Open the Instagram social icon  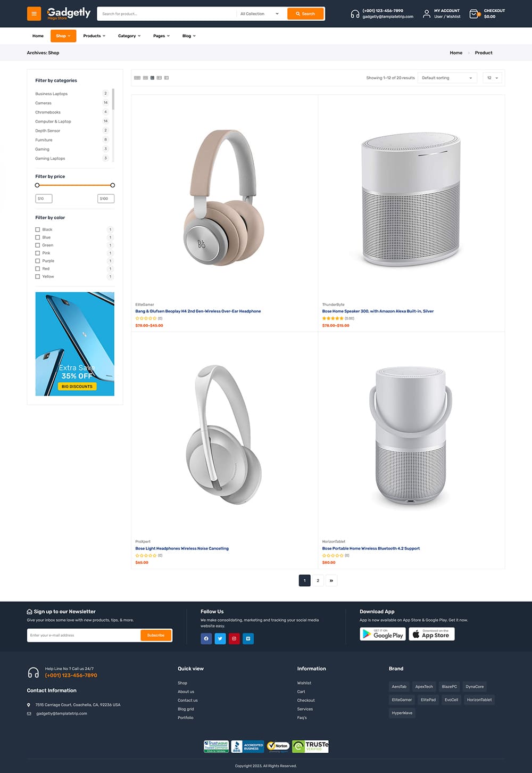point(234,638)
